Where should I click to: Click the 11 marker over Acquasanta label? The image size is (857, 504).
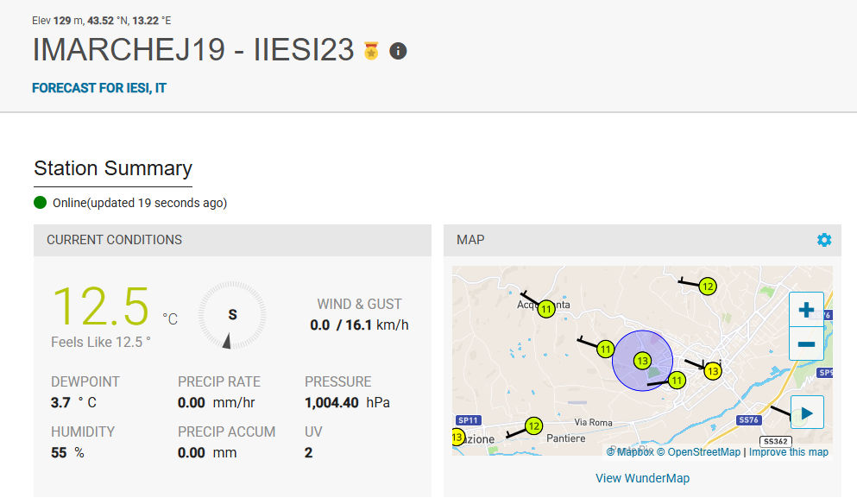pos(546,308)
